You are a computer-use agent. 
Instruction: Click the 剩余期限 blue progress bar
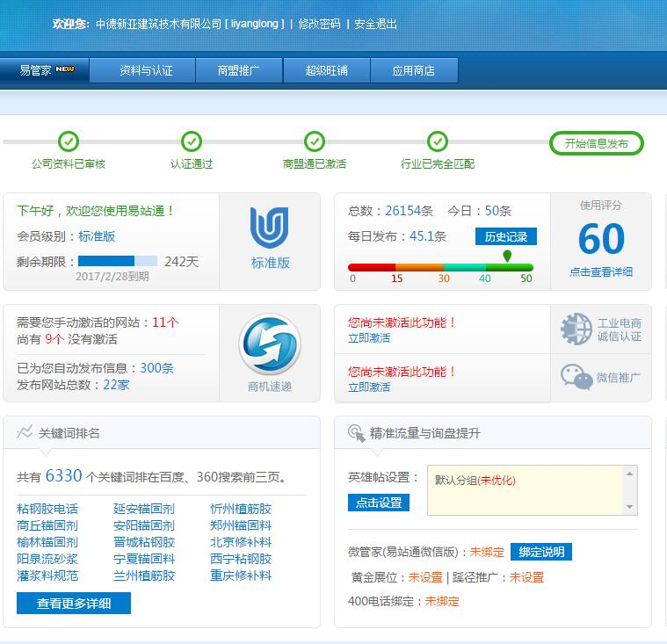tap(118, 261)
